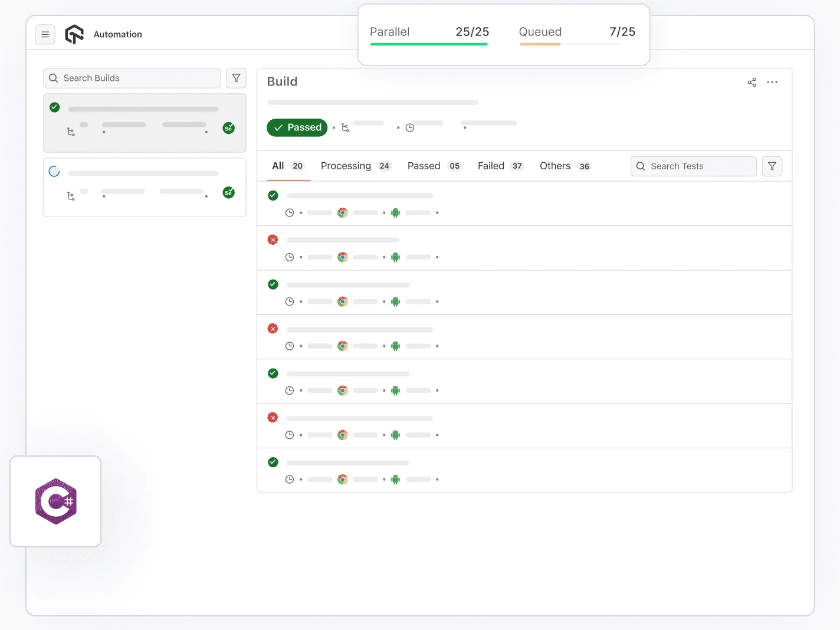840x630 pixels.
Task: Click inside the Search Tests input field
Action: 693,166
